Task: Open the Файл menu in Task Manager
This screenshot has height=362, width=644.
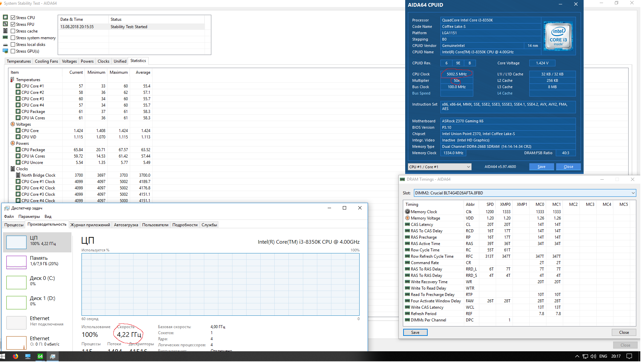Action: point(9,217)
